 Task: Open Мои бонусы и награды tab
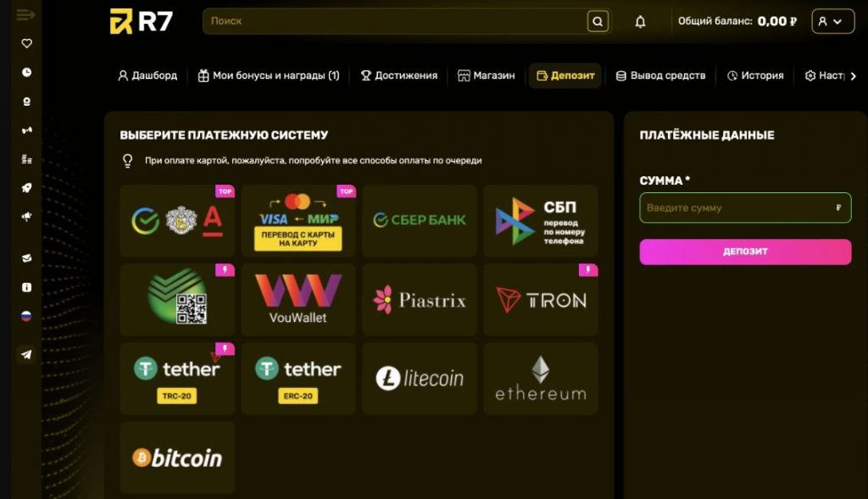[269, 75]
